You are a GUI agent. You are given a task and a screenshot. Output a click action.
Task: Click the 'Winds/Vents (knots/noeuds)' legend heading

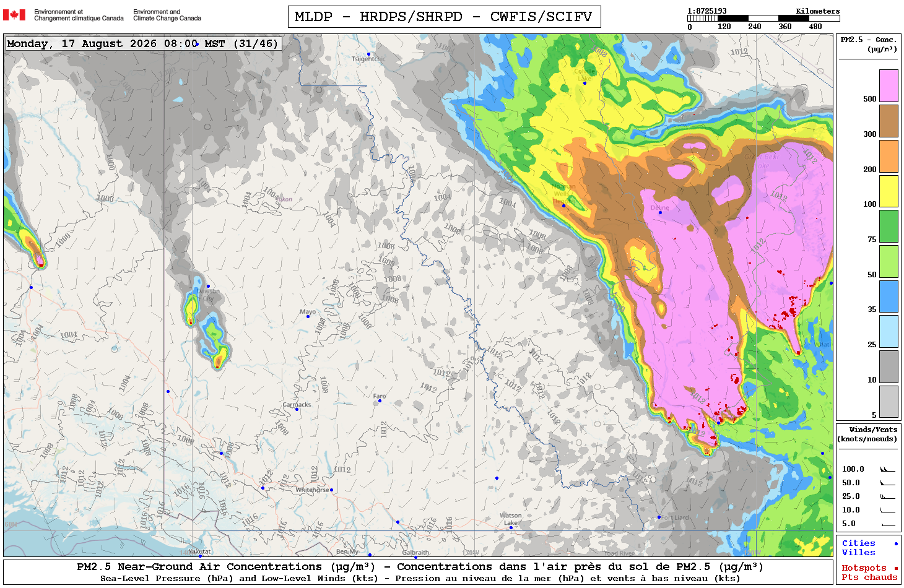tap(868, 434)
